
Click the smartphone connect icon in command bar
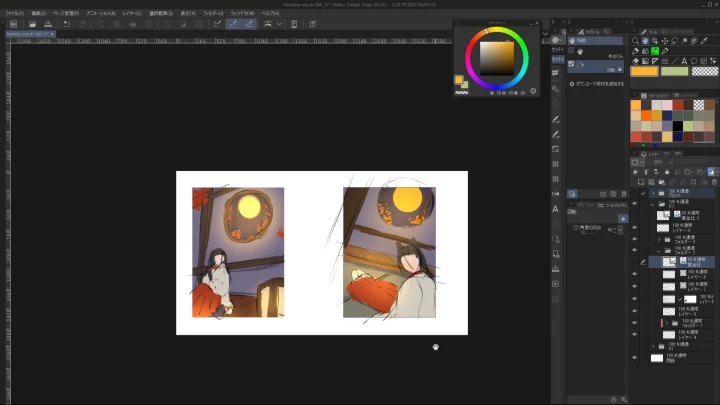point(294,24)
